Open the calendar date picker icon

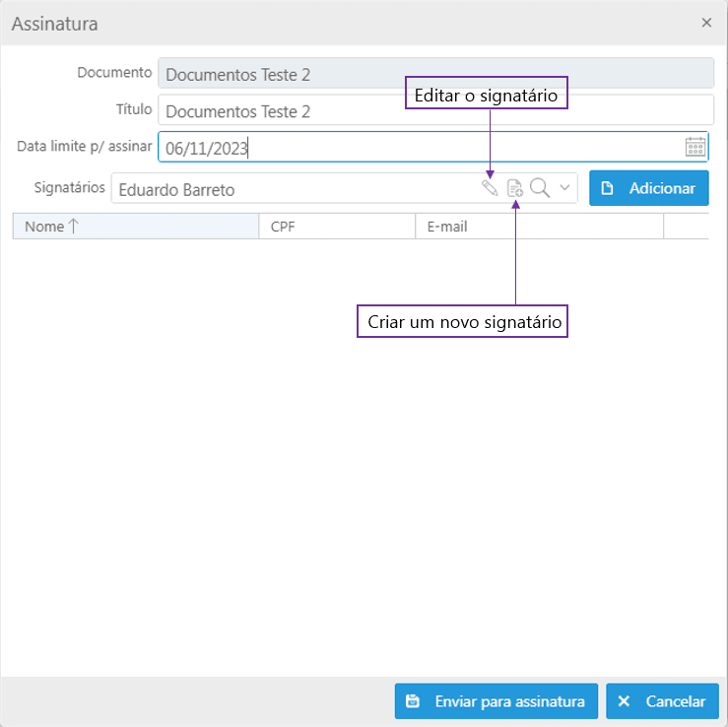coord(695,147)
